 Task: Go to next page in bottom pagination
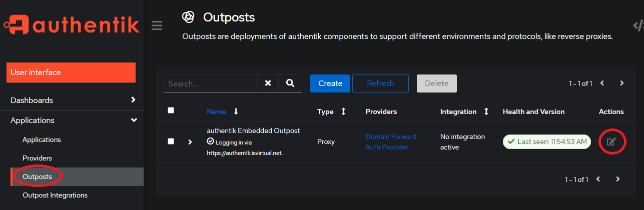617,179
